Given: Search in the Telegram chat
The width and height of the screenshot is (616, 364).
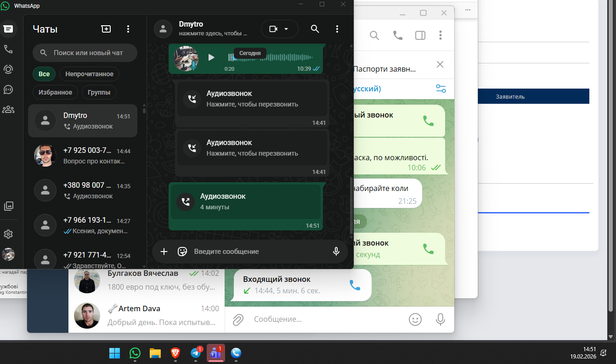Looking at the screenshot, I should [x=374, y=35].
